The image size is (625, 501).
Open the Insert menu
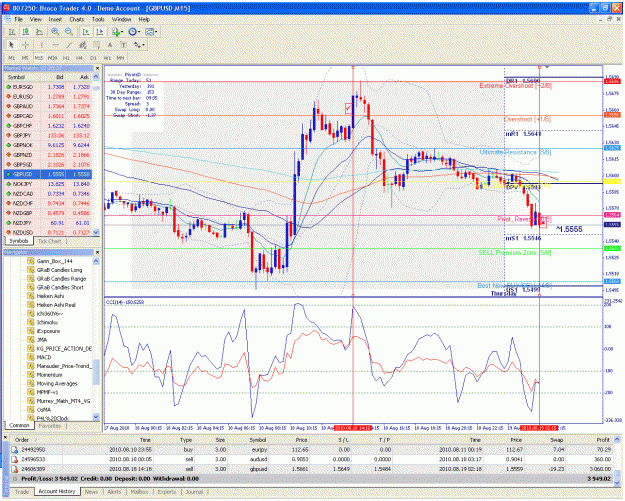coord(55,19)
